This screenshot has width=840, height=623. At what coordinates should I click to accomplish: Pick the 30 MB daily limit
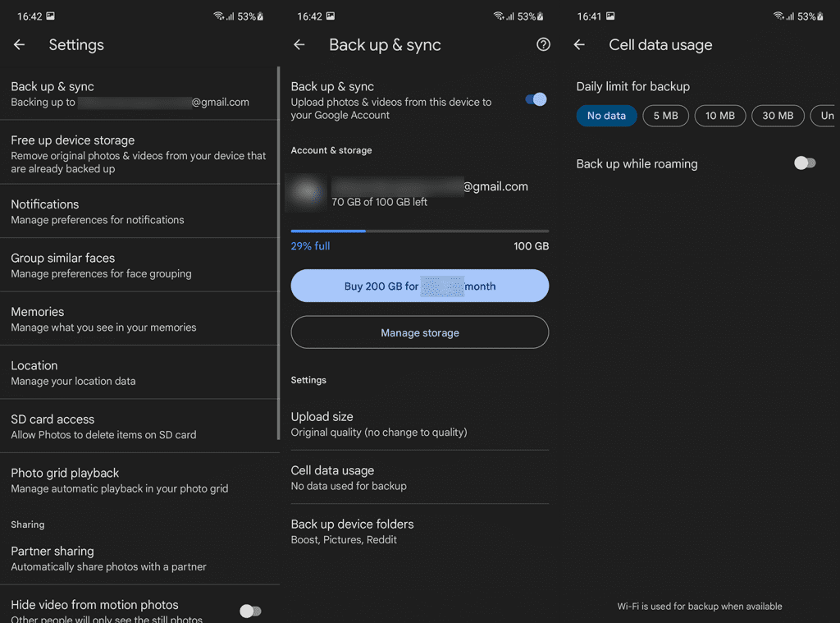[x=778, y=116]
